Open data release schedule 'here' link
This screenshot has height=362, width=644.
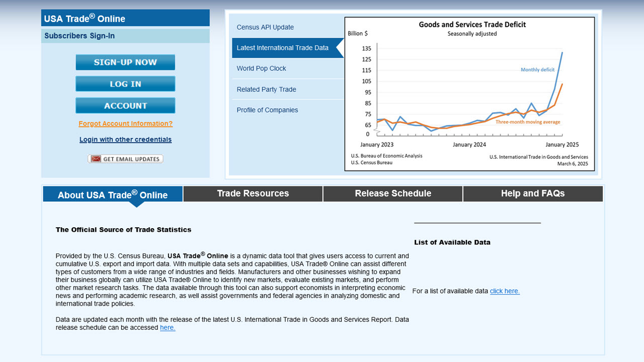(x=168, y=328)
